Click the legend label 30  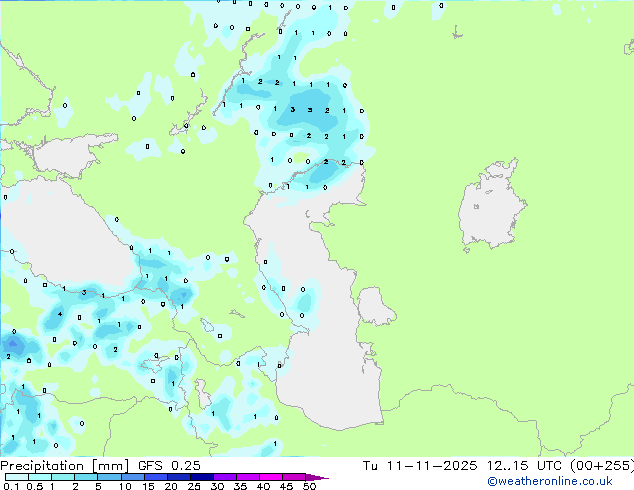click(x=217, y=486)
